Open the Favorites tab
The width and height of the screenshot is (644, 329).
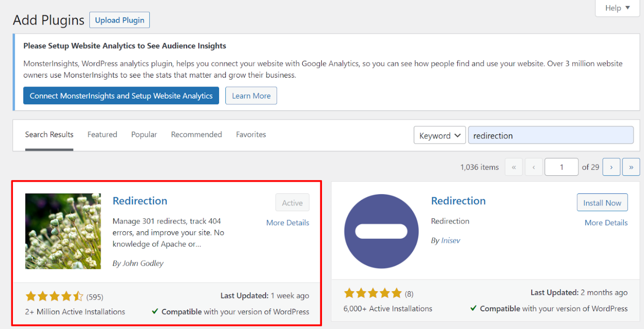[x=251, y=135]
